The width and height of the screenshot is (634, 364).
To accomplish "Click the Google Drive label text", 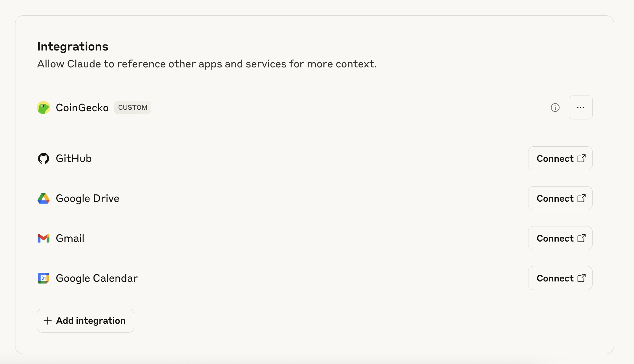I will click(x=87, y=198).
